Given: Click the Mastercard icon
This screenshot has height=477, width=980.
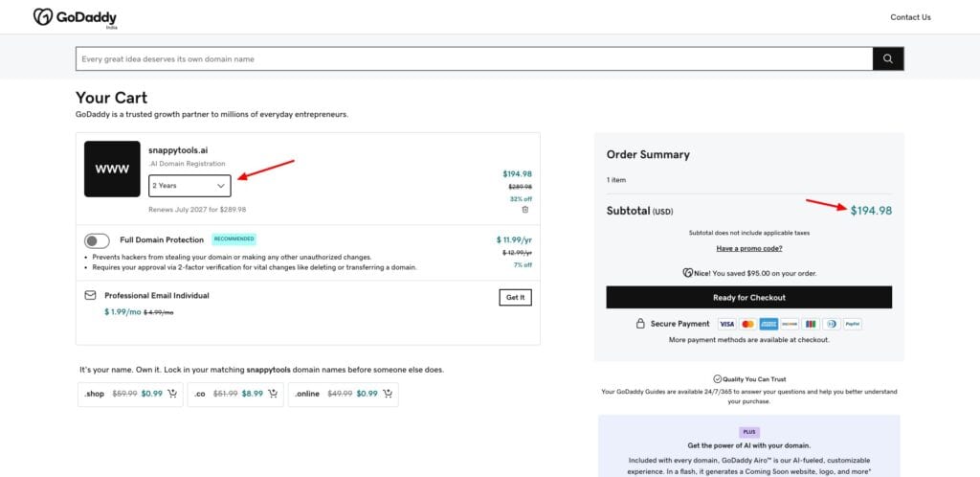Looking at the screenshot, I should click(x=747, y=324).
